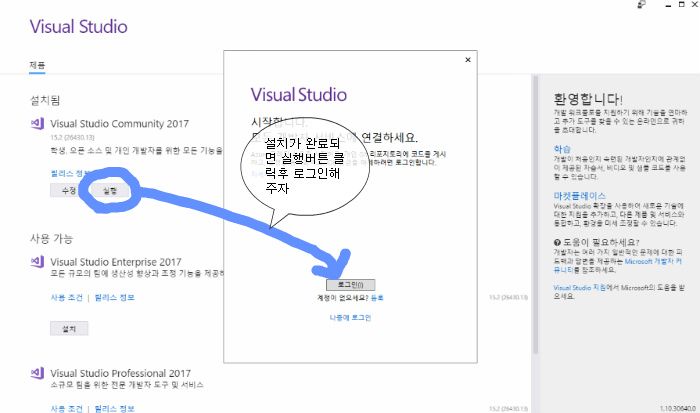Click the Visual Studio logo text in dialog

tap(299, 95)
